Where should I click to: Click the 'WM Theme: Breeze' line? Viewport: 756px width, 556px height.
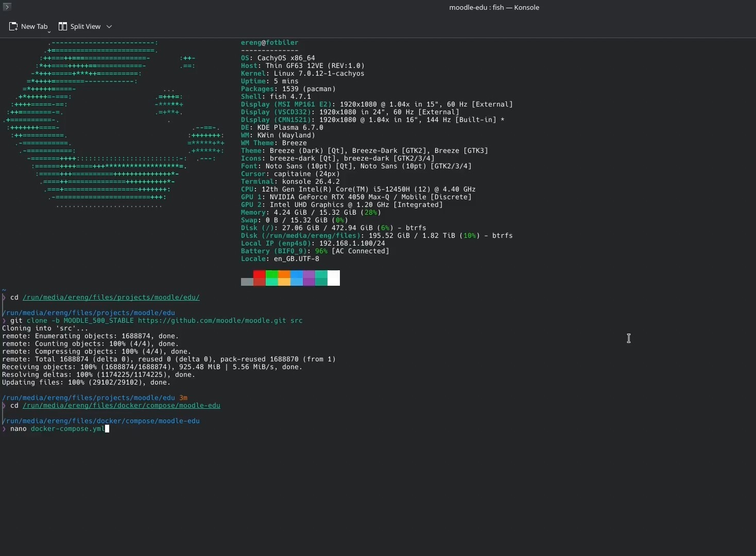(x=274, y=143)
